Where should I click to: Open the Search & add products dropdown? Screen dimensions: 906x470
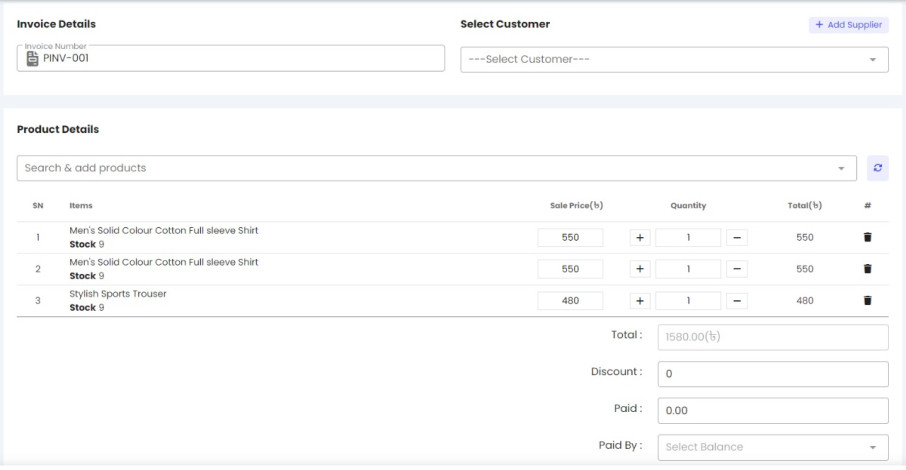(x=436, y=168)
